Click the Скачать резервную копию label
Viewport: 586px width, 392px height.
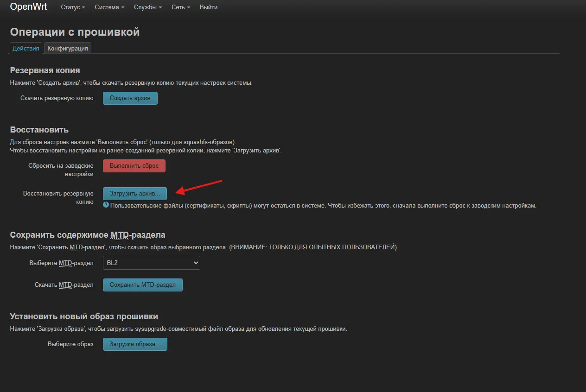coord(57,98)
